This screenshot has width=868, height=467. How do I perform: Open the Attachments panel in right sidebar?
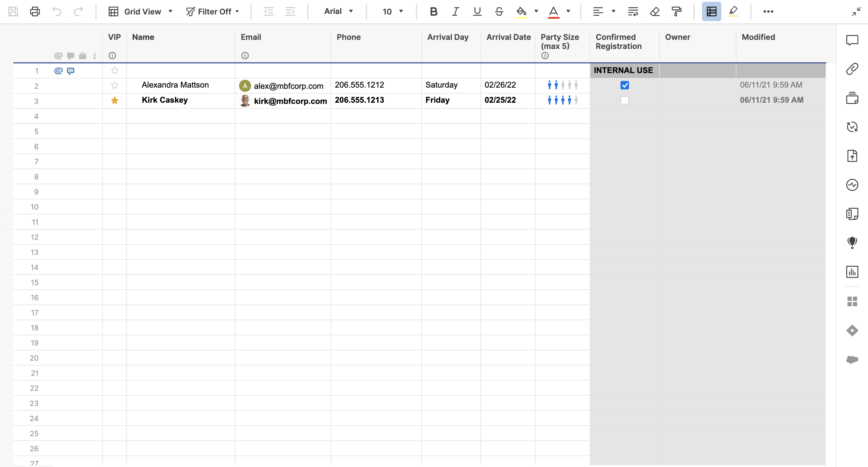pos(852,69)
